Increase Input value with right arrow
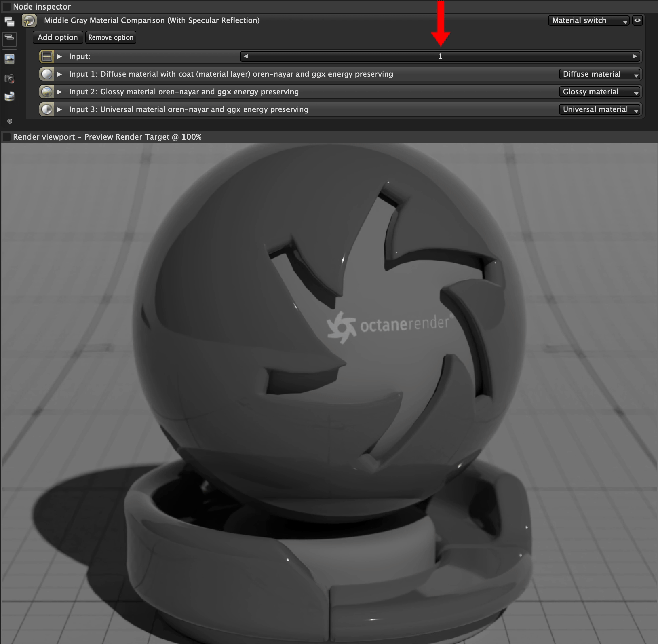Viewport: 658px width, 644px height. pyautogui.click(x=635, y=56)
